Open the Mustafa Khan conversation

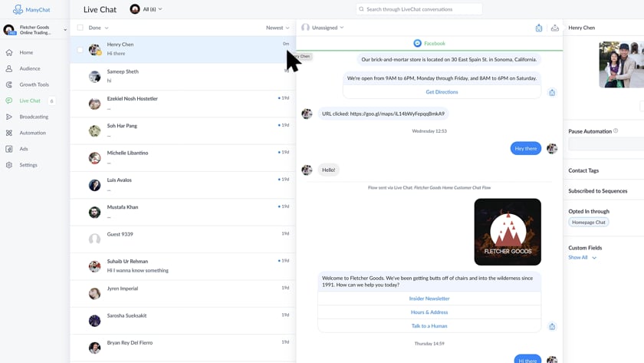(x=182, y=212)
